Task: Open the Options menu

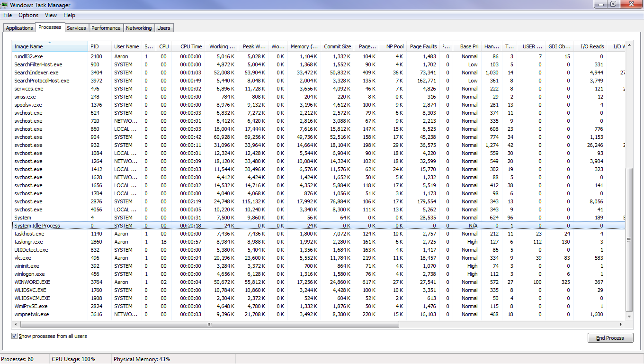Action: [28, 15]
